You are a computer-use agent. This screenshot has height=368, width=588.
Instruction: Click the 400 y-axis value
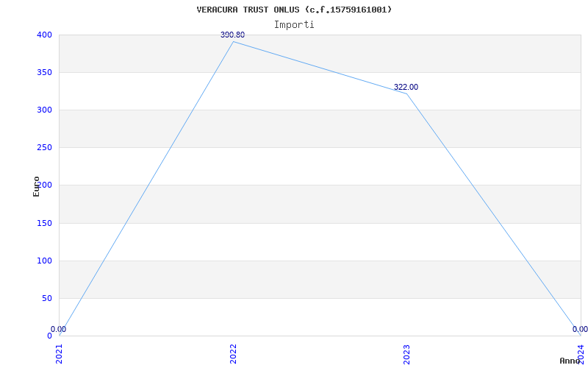tap(44, 35)
